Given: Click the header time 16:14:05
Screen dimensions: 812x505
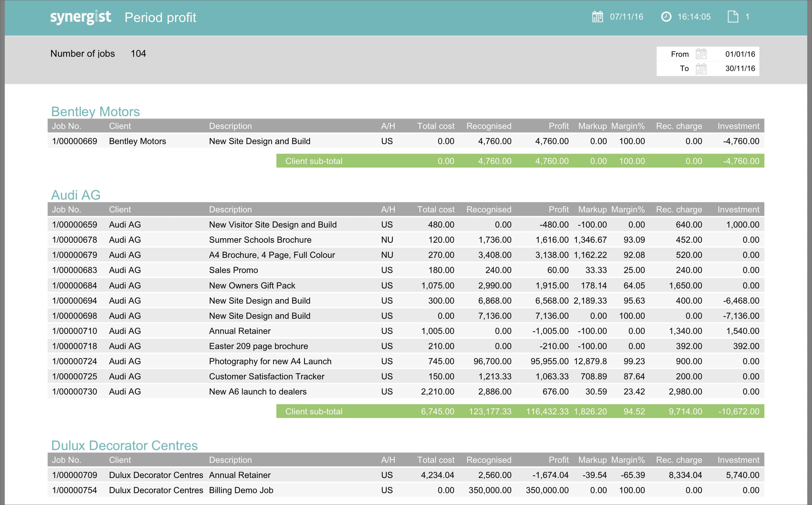Looking at the screenshot, I should coord(694,17).
